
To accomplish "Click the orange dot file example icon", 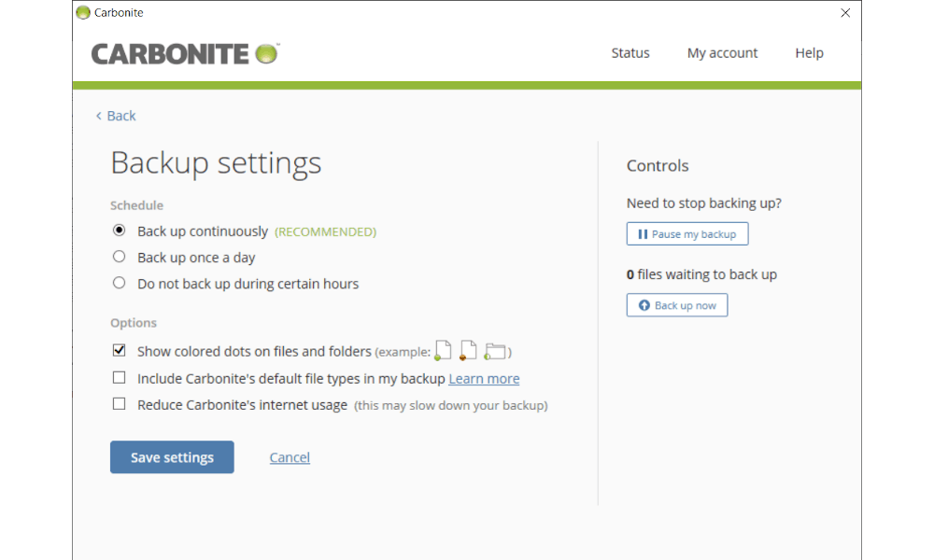I will tap(468, 351).
